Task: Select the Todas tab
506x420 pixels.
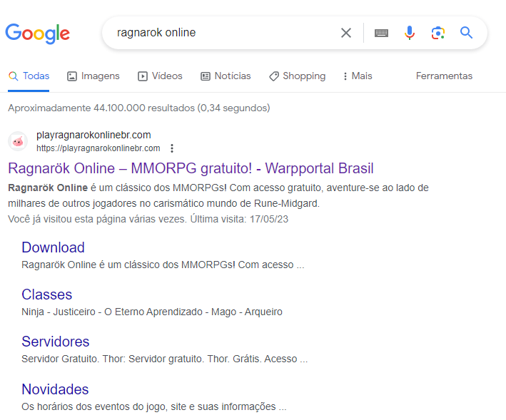Action: [29, 76]
